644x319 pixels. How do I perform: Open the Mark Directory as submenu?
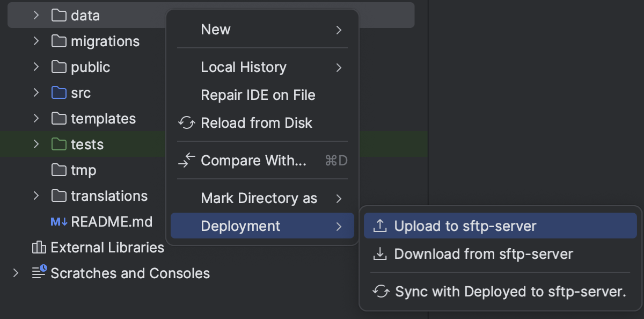pyautogui.click(x=259, y=198)
